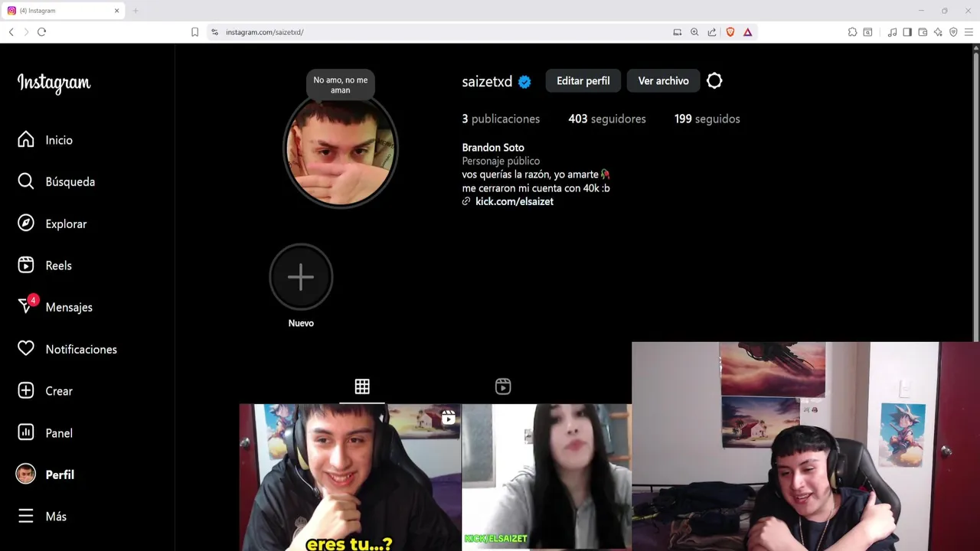
Task: Open the 199 seguidos list
Action: point(707,119)
